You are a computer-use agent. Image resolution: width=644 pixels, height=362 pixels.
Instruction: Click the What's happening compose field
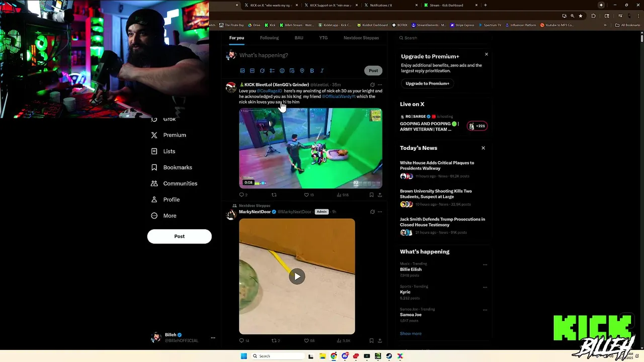coord(310,55)
